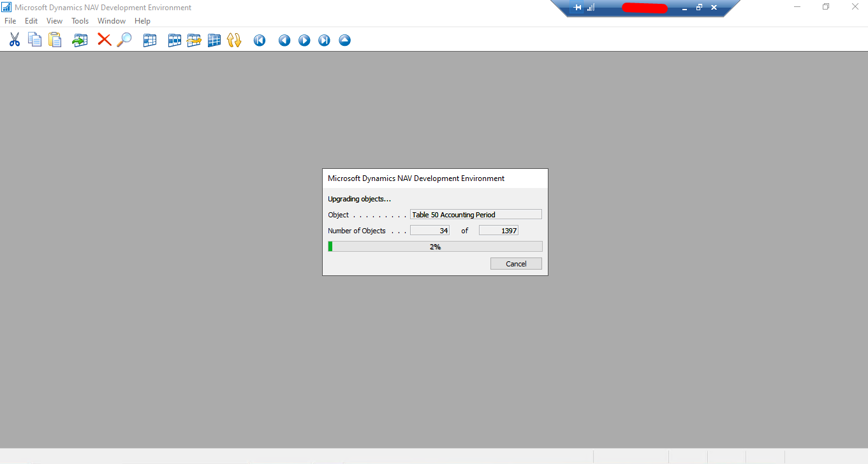This screenshot has height=464, width=868.
Task: Click the green-arrow Insert New icon
Action: 80,40
